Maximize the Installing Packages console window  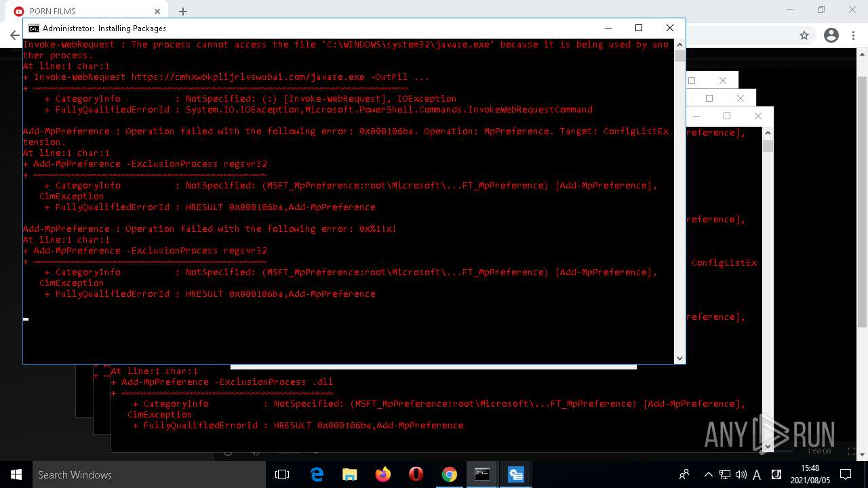(638, 28)
